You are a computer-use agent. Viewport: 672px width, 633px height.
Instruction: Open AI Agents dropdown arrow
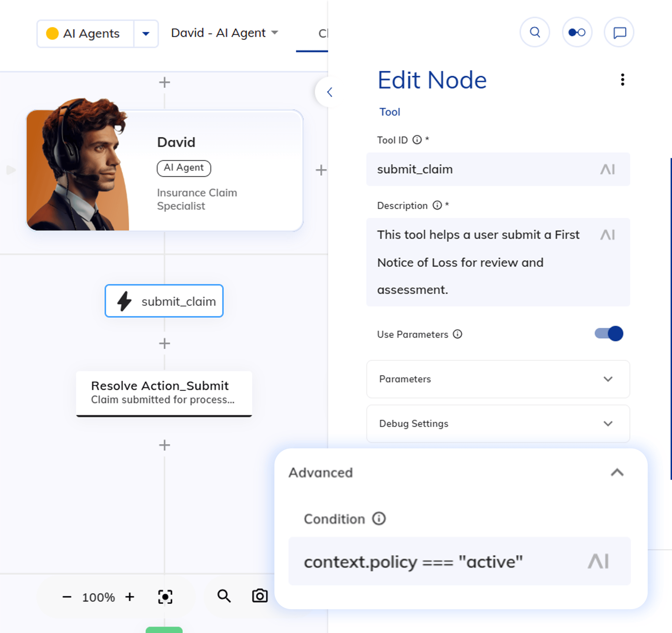click(x=146, y=34)
